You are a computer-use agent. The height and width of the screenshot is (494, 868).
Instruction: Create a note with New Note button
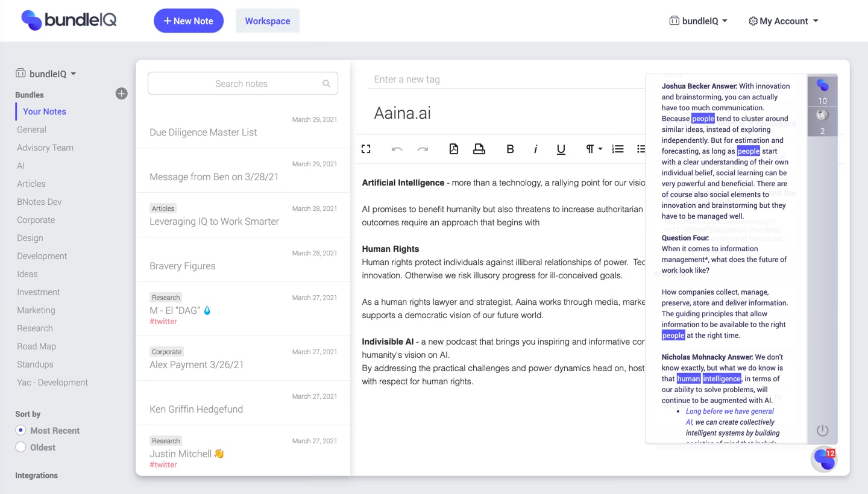tap(189, 20)
